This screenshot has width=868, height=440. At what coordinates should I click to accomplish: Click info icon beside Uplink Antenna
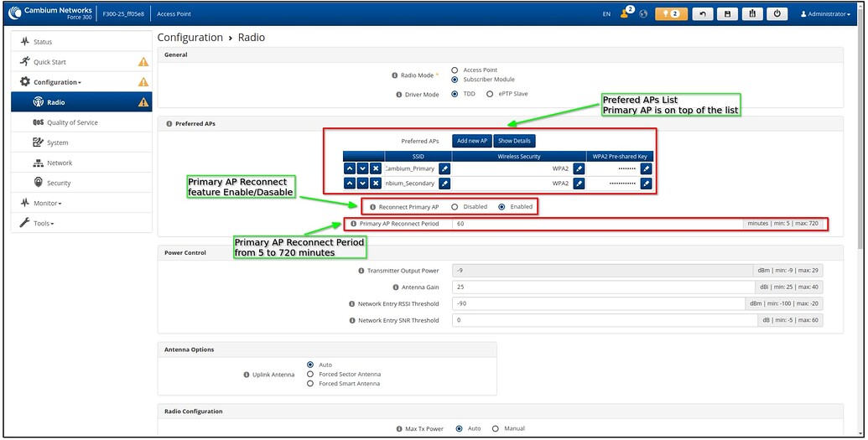(x=247, y=375)
